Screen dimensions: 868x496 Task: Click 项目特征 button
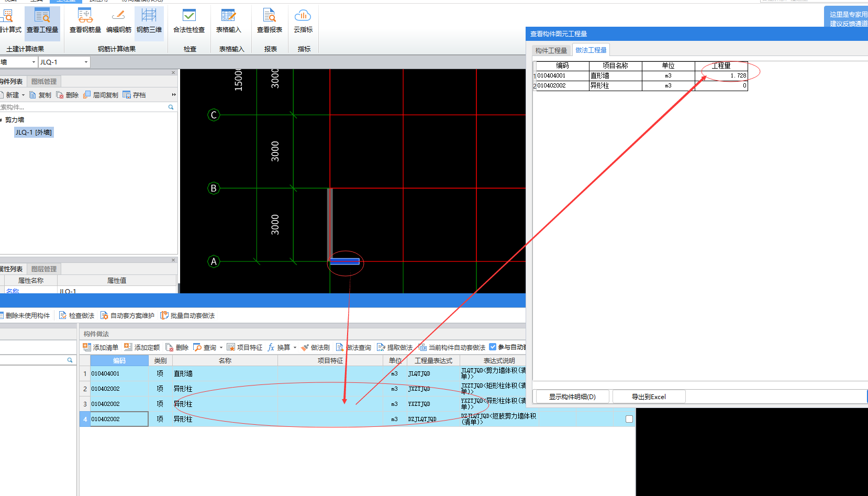244,347
